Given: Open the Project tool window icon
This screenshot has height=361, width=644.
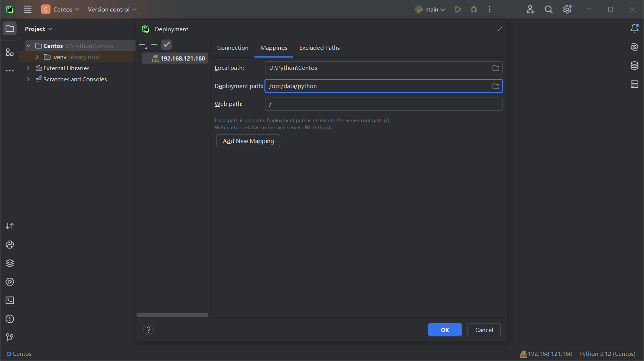Looking at the screenshot, I should pyautogui.click(x=10, y=29).
